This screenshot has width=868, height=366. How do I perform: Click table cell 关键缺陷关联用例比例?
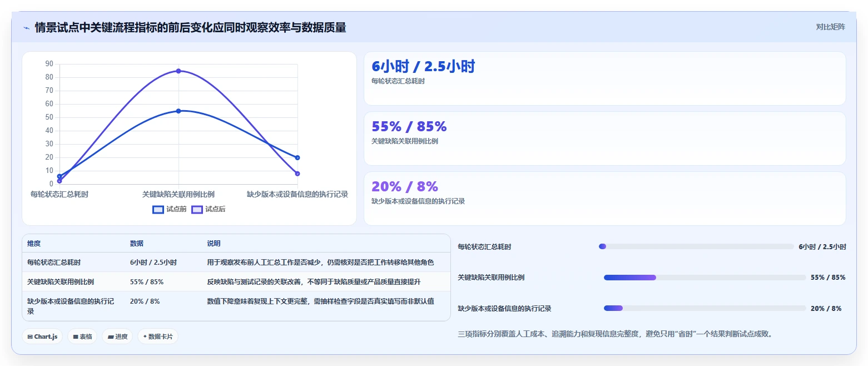coord(61,281)
